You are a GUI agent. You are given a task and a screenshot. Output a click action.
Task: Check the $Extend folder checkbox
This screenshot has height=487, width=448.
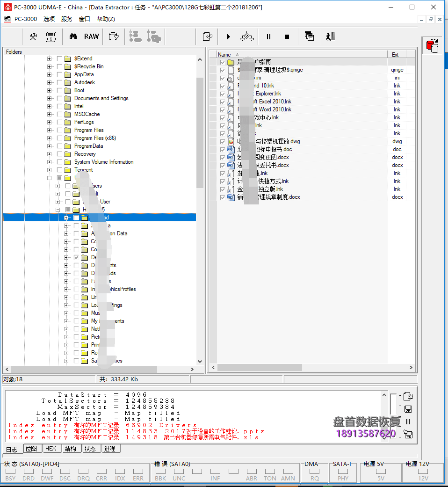(x=59, y=58)
